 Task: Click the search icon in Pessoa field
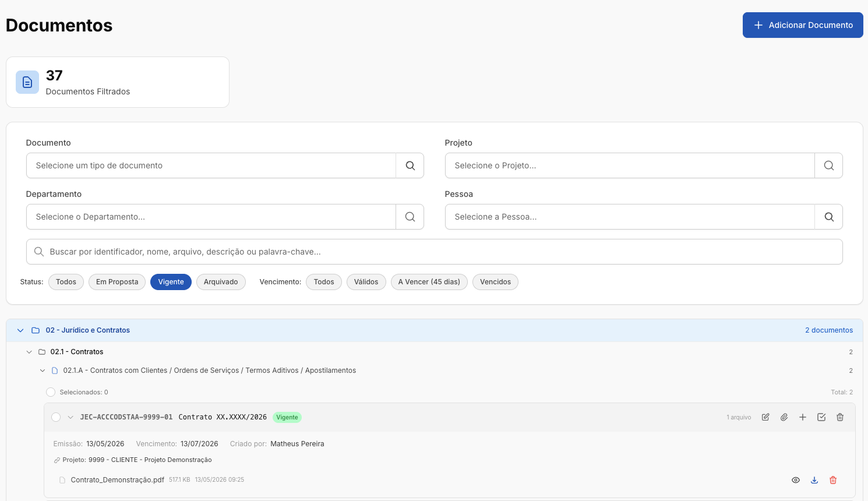tap(829, 217)
